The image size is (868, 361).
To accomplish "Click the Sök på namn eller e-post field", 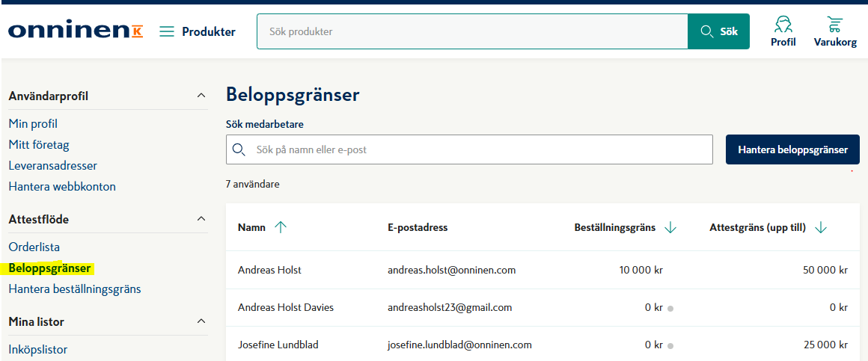I will [469, 149].
